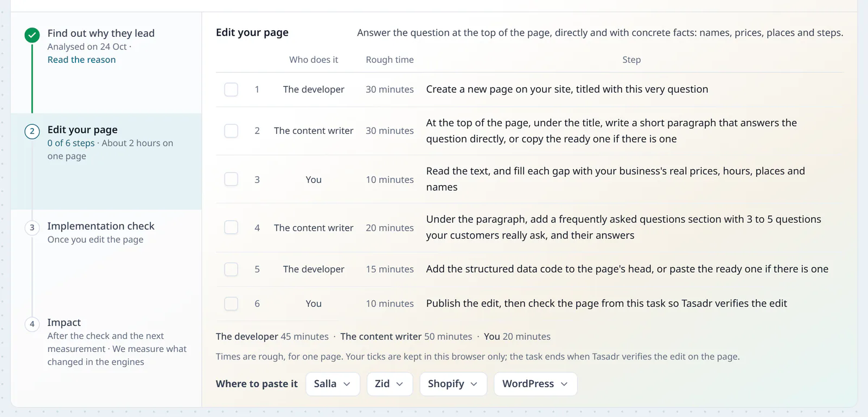Click the summary The content writer 50 minutes
The image size is (868, 417).
point(406,336)
